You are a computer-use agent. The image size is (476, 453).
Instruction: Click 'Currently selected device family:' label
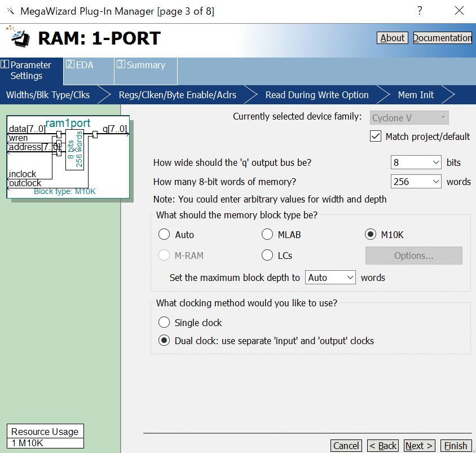[297, 117]
